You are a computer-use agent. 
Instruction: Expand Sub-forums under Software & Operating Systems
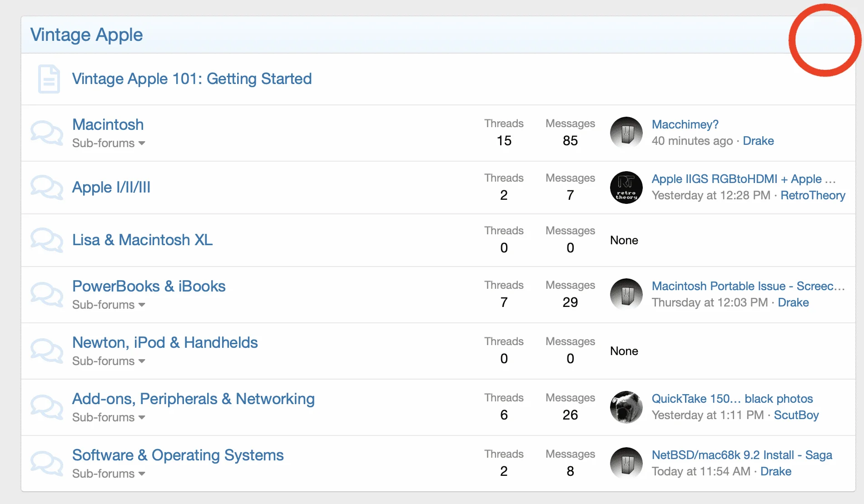click(109, 474)
